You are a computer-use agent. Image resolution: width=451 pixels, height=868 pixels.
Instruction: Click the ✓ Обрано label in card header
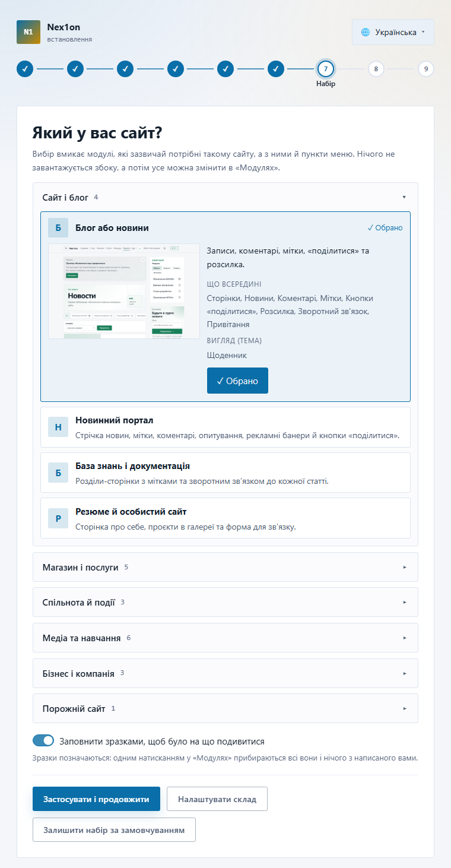tap(385, 228)
